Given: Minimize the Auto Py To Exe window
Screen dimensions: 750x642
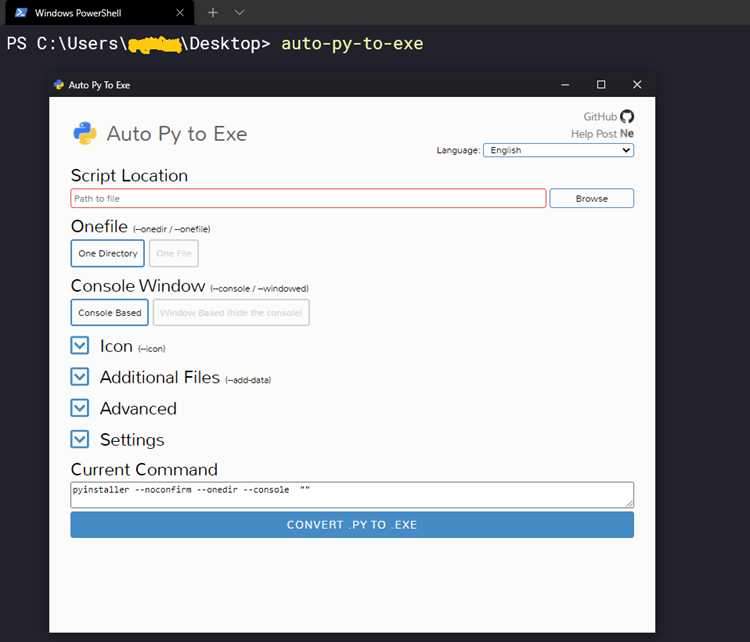Looking at the screenshot, I should pos(565,85).
